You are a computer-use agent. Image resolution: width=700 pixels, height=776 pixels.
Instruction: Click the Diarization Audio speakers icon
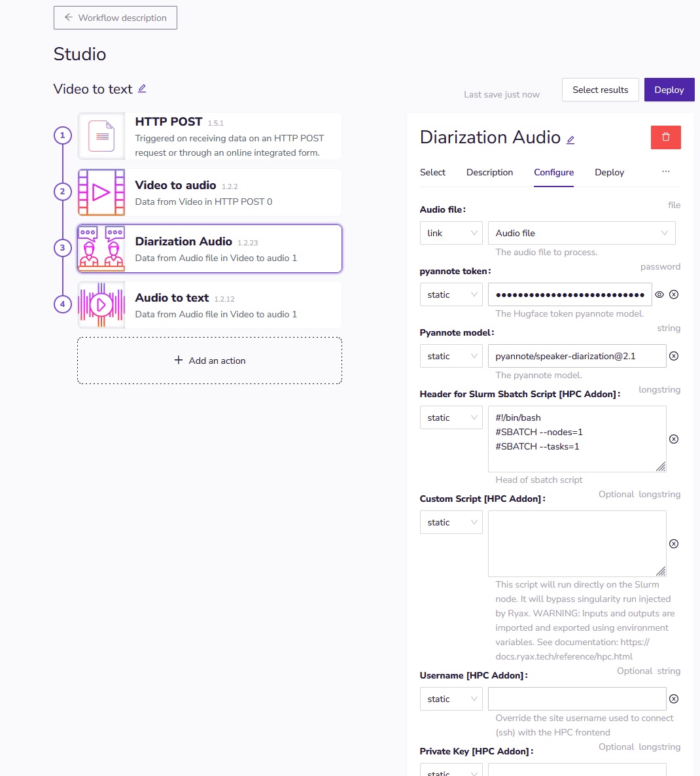pos(101,249)
